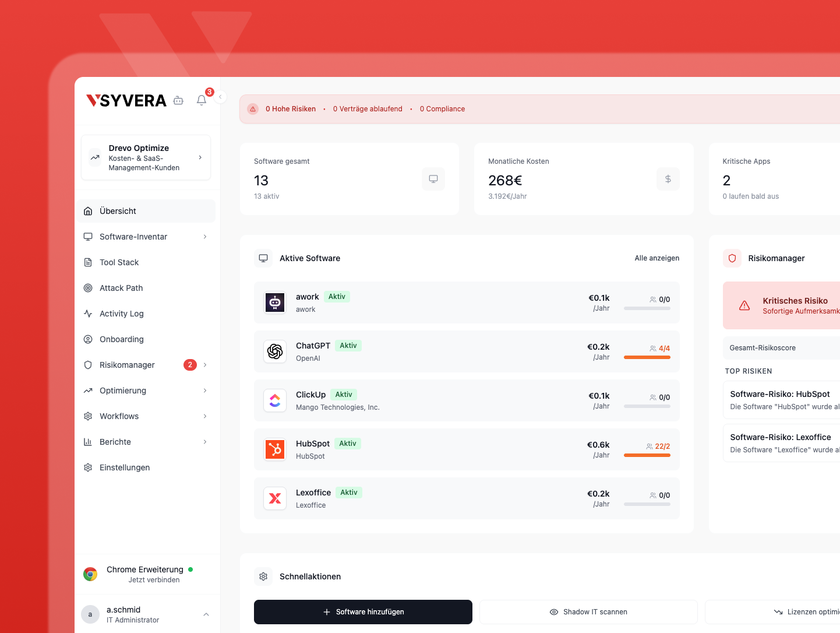This screenshot has width=840, height=633.
Task: Go to Übersicht in the sidebar
Action: click(x=146, y=211)
